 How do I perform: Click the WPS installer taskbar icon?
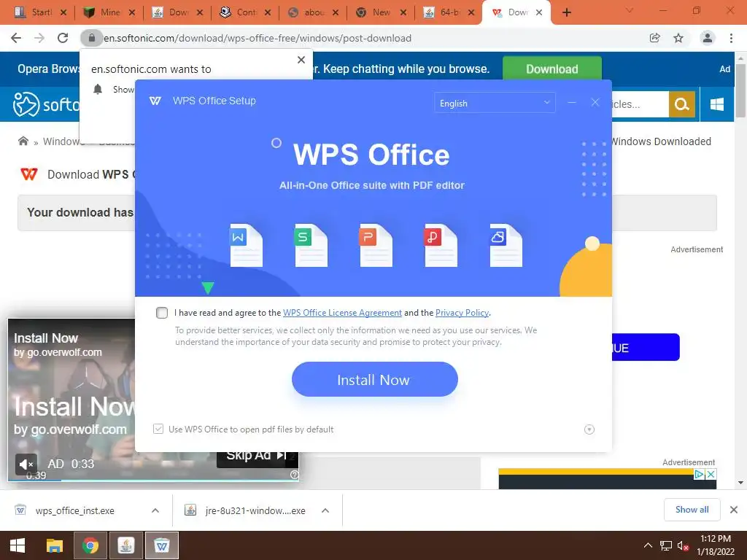pyautogui.click(x=162, y=545)
